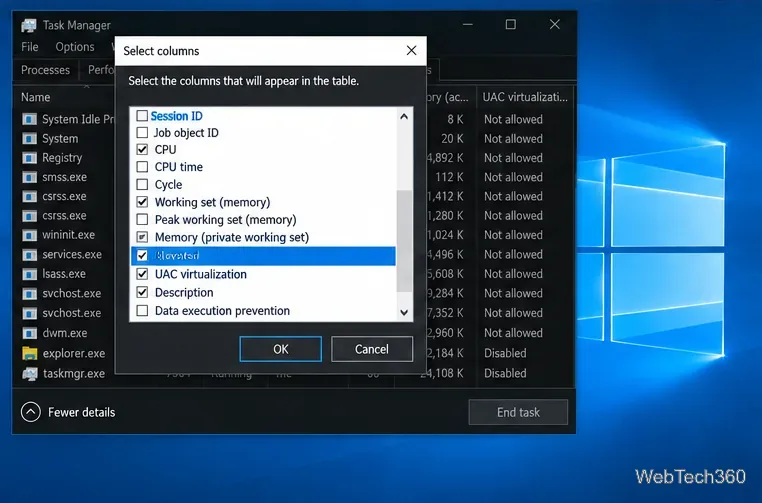Screen dimensions: 762x503
Task: Confirm column selection with OK
Action: (x=280, y=349)
